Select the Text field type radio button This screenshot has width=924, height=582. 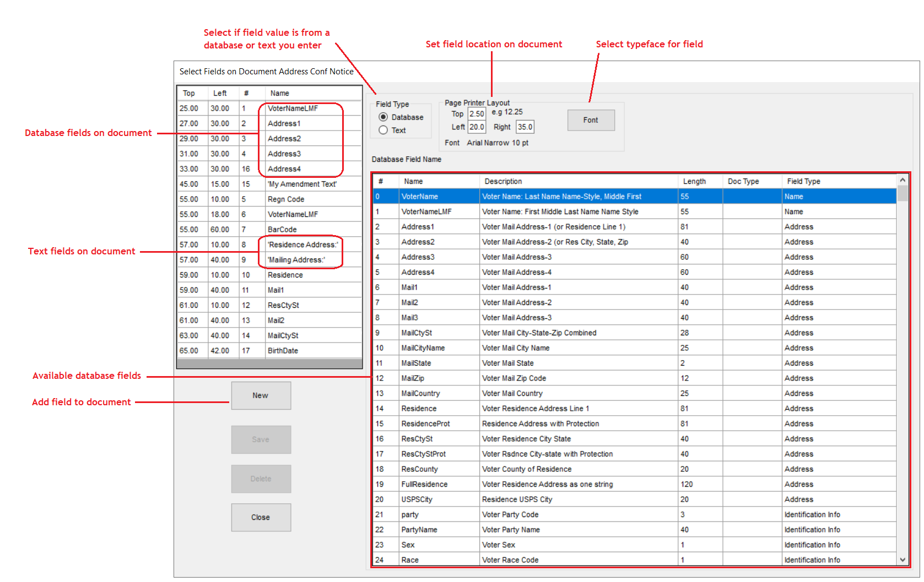[383, 130]
